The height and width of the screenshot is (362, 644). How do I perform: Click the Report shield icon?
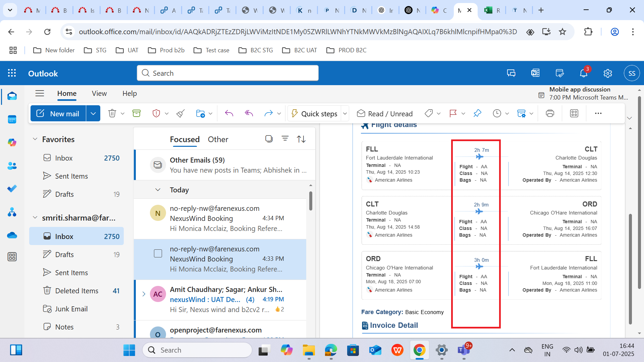pyautogui.click(x=156, y=114)
